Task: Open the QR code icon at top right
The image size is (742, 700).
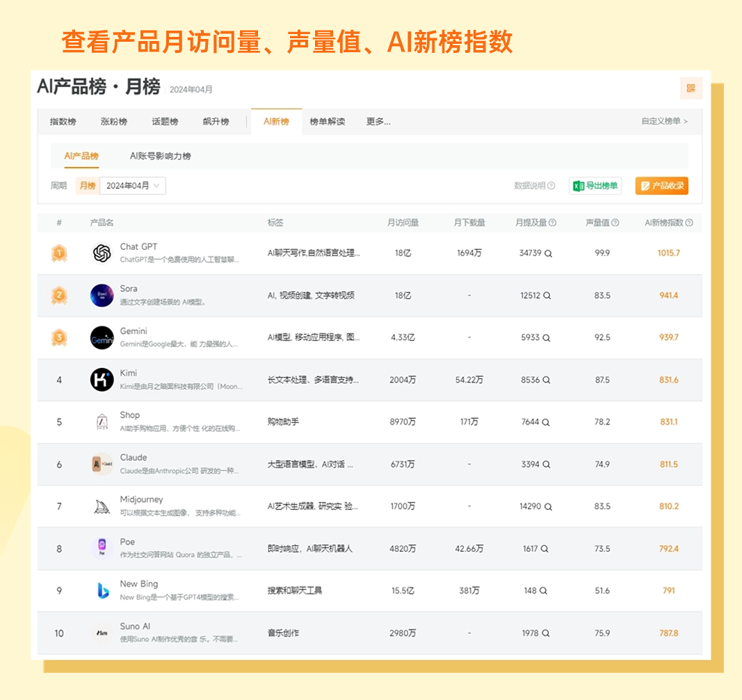Action: point(691,88)
